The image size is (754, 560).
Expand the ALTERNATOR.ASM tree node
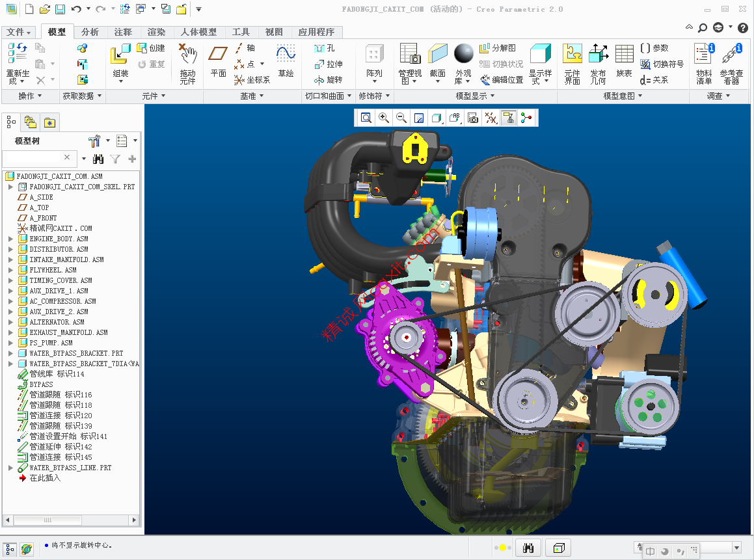(x=10, y=322)
